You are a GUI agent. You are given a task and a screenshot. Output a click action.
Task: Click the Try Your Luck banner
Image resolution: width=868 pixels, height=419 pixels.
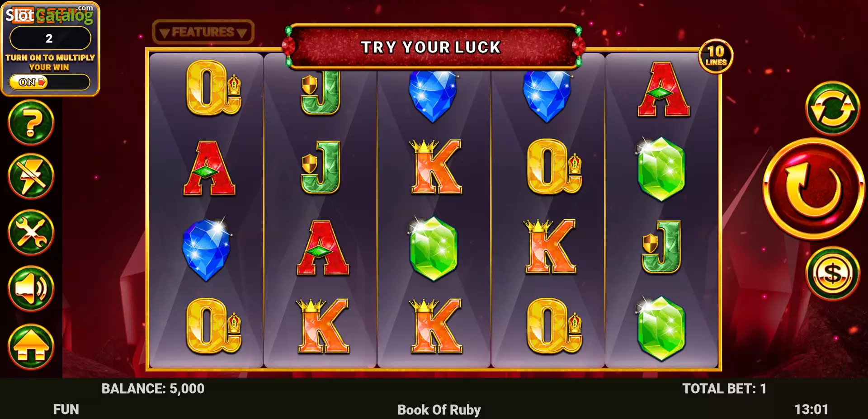pyautogui.click(x=431, y=47)
